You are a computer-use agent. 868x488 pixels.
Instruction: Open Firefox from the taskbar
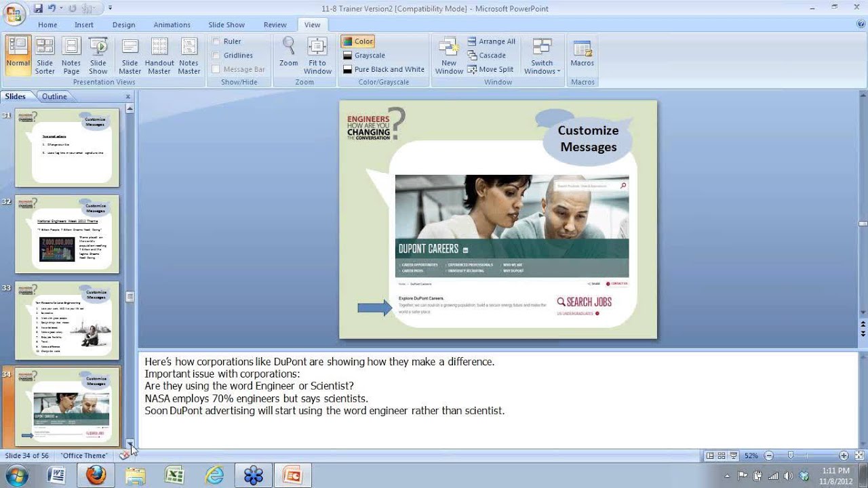[x=96, y=475]
